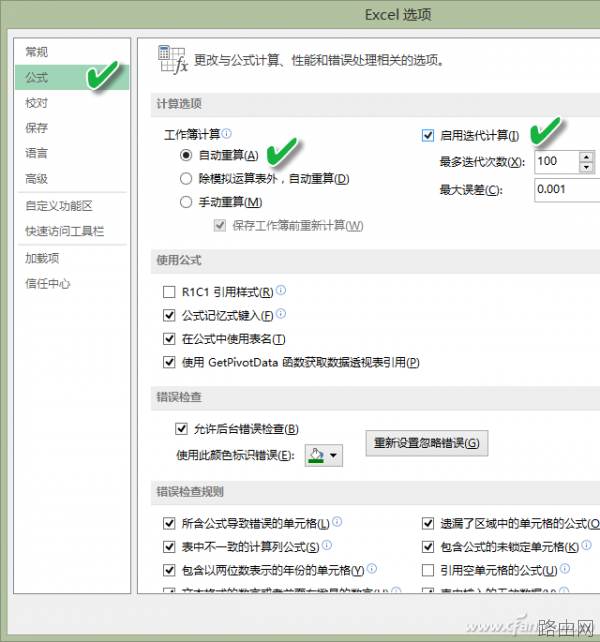
Task: Select 自动重算 radio button
Action: (186, 155)
